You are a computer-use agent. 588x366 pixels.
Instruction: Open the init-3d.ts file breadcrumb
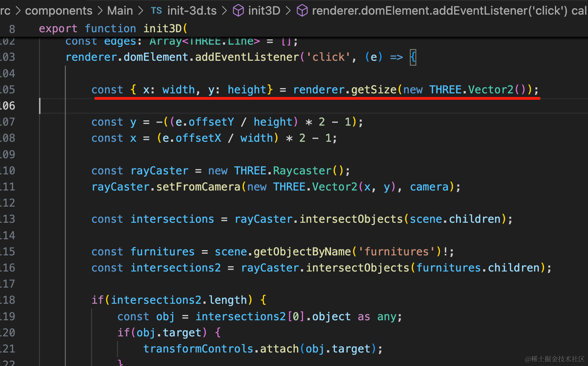point(192,10)
